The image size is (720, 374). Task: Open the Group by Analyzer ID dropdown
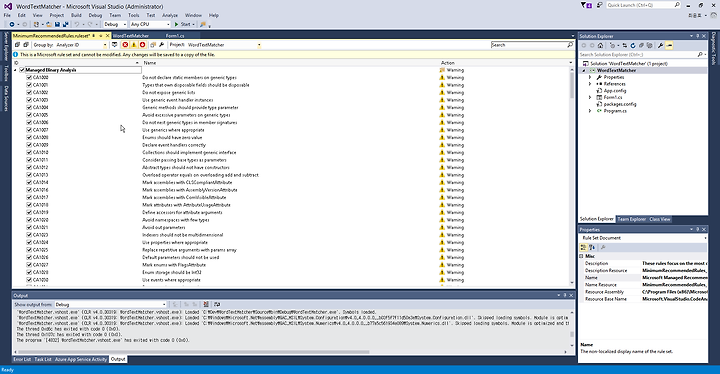(81, 45)
